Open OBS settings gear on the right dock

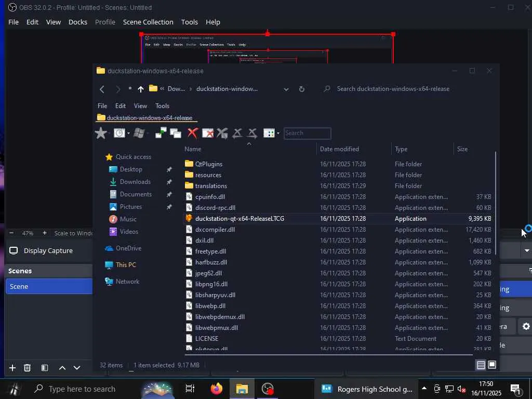526,326
